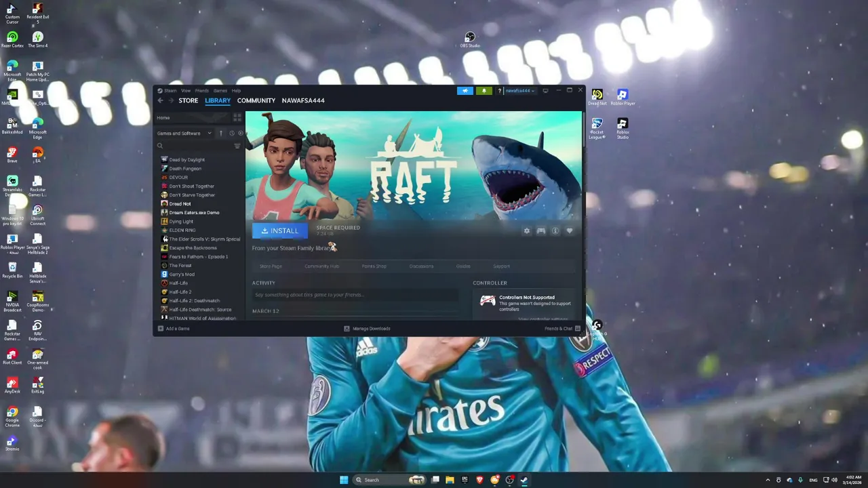
Task: Open the nawafsa444 account dropdown
Action: coord(520,91)
